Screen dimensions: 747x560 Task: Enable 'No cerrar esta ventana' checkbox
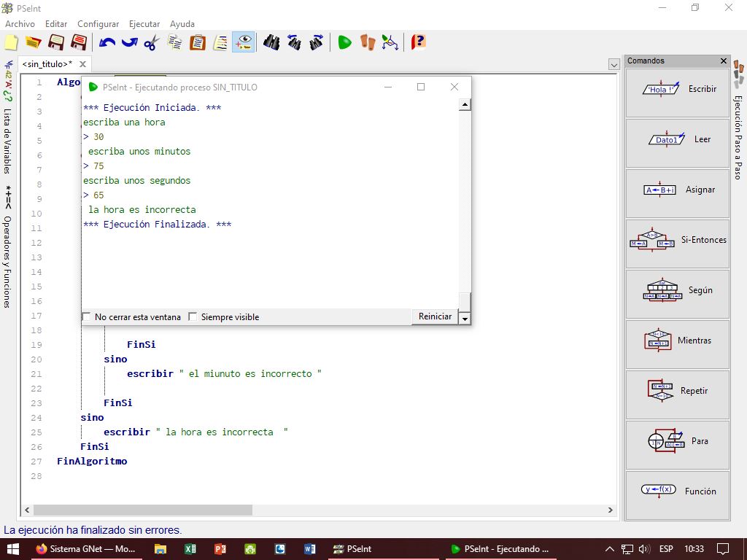[87, 317]
